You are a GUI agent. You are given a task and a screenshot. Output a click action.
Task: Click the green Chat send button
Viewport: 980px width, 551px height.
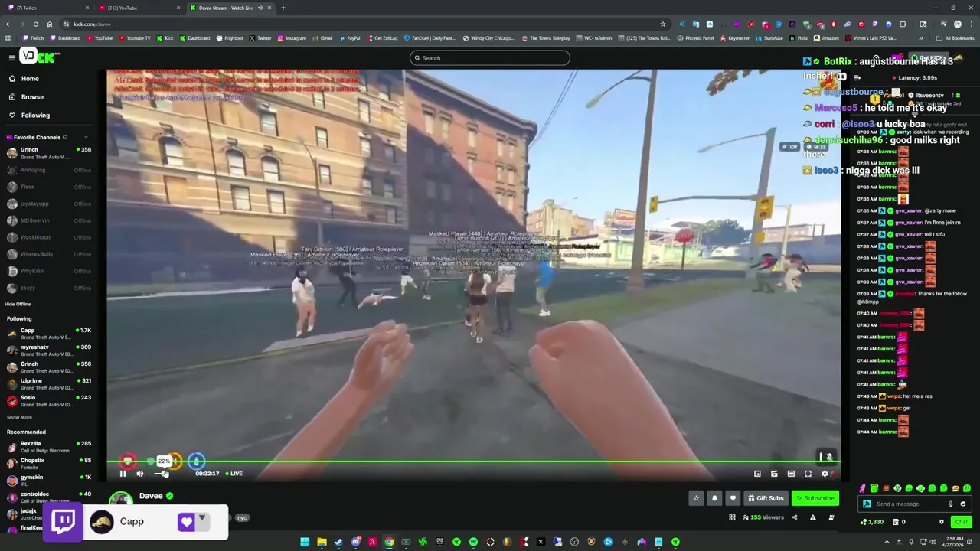961,522
